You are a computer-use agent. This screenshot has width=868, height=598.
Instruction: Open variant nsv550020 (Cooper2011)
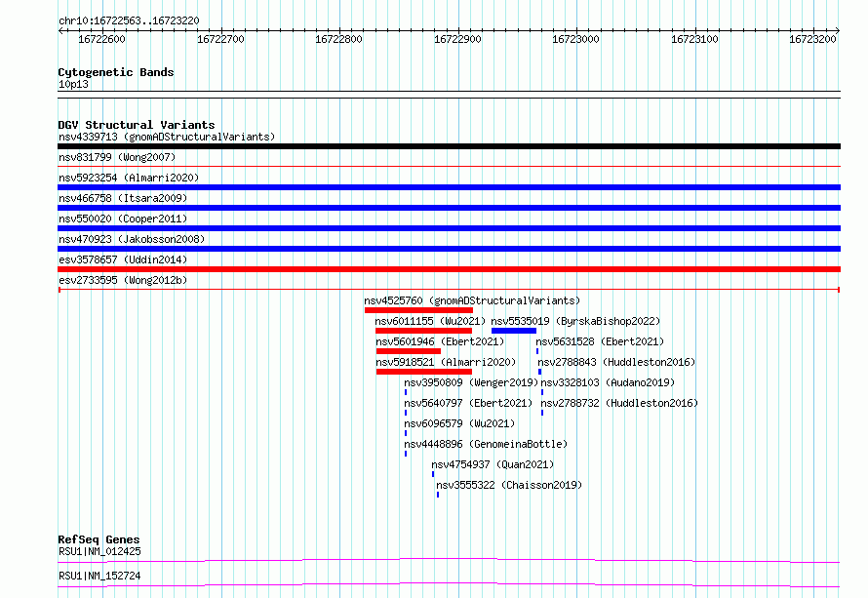123,219
